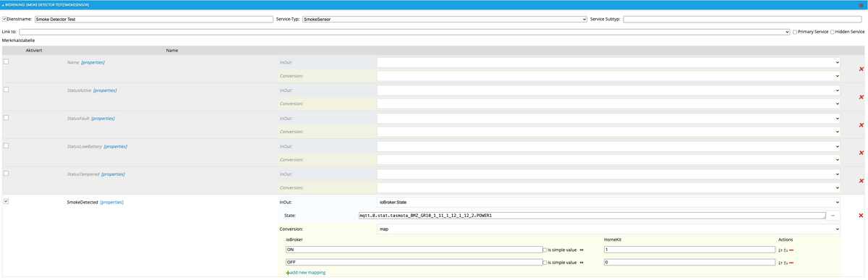
Task: Open StatusActive properties link
Action: [x=105, y=90]
